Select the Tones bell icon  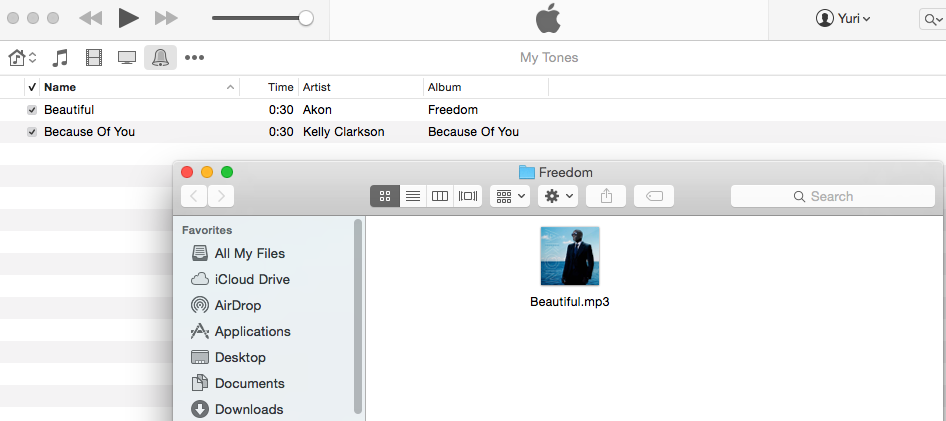tap(160, 57)
